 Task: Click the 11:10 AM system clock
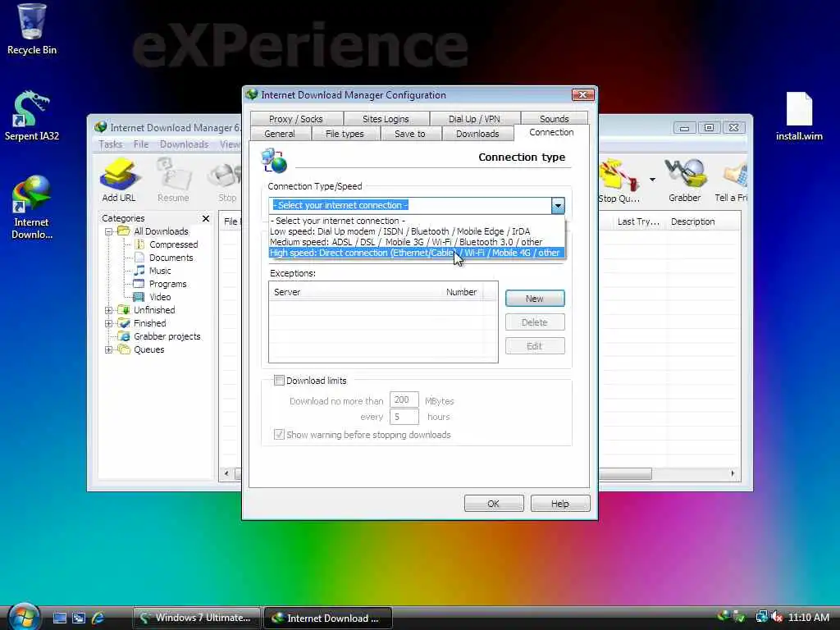[x=808, y=617]
